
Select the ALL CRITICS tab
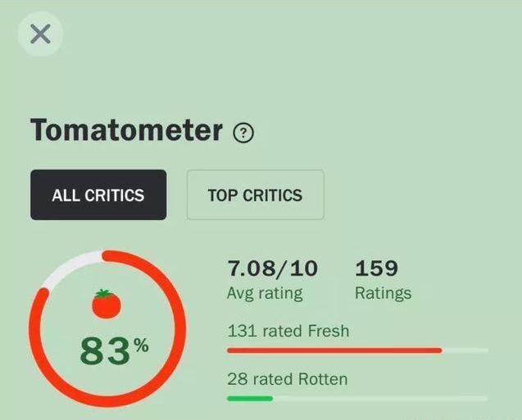[98, 195]
